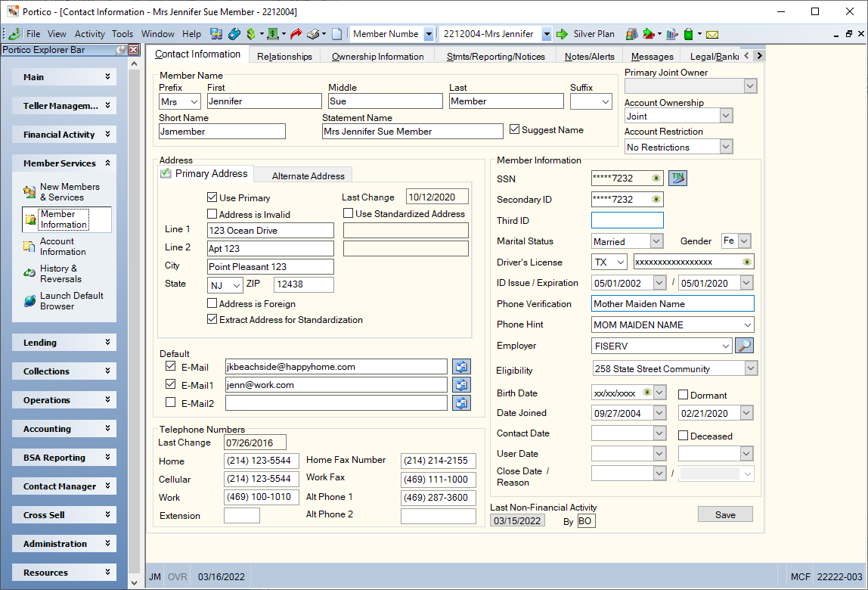The width and height of the screenshot is (868, 590).
Task: Click refresh icon beside E-Mail1 field
Action: coord(461,384)
